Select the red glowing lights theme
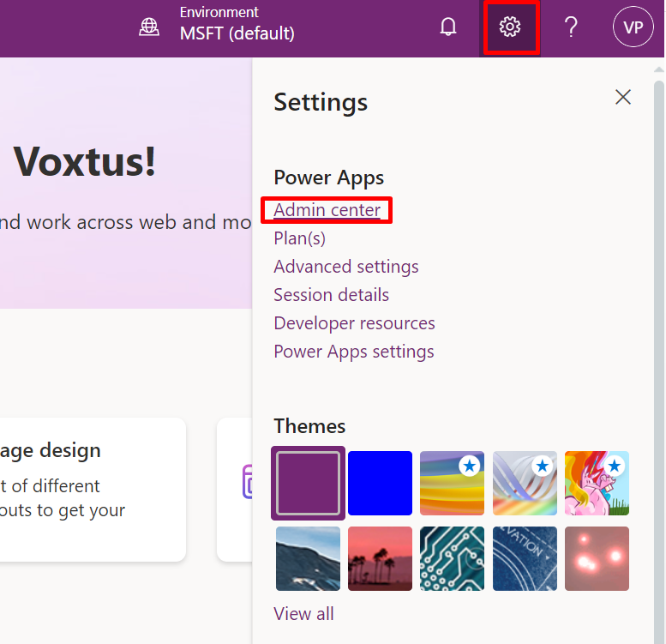 click(597, 558)
